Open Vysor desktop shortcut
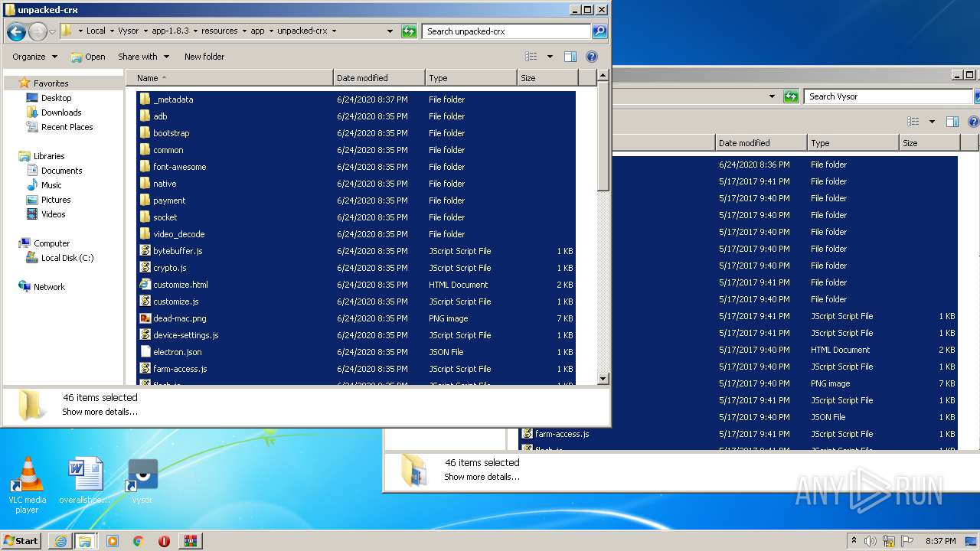The height and width of the screenshot is (551, 980). (x=142, y=482)
